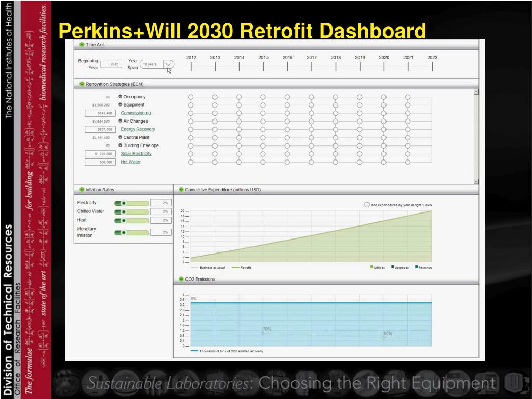Edit the Energy Recovery cost field $707,000
The width and height of the screenshot is (532, 399).
click(x=100, y=129)
